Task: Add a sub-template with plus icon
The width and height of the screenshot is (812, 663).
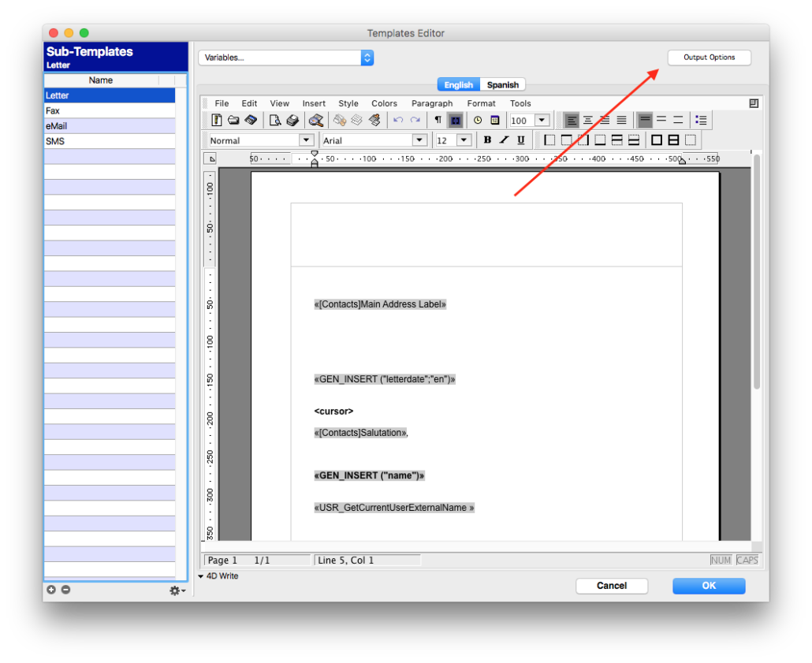Action: pyautogui.click(x=51, y=590)
